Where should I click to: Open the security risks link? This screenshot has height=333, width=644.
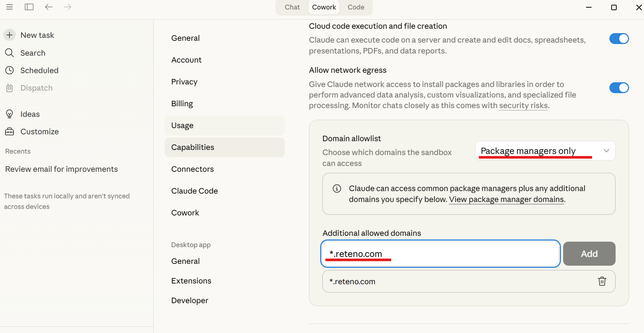tap(523, 105)
